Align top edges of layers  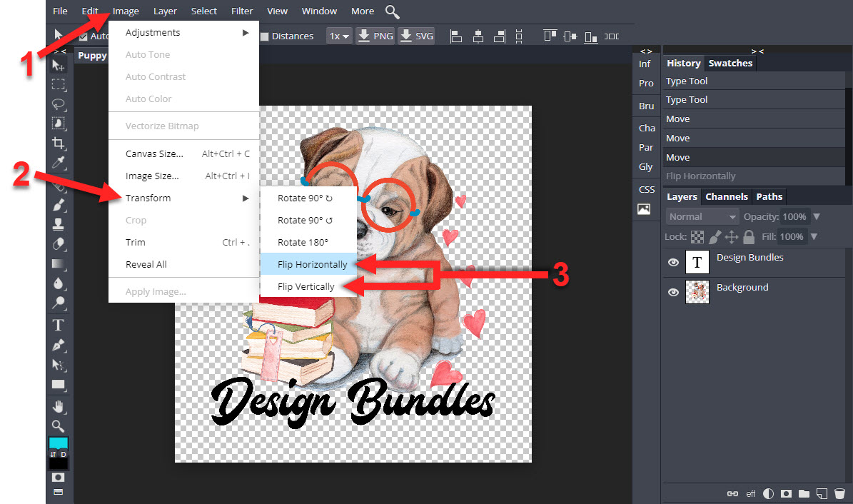coord(550,36)
